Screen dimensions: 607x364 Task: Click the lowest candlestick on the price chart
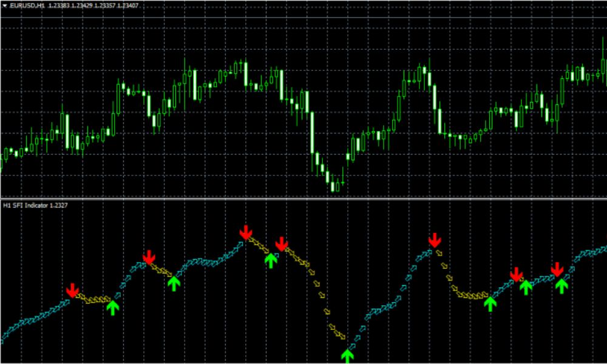point(334,186)
